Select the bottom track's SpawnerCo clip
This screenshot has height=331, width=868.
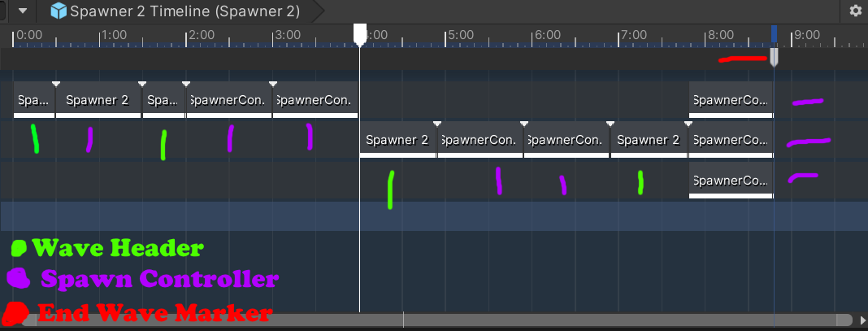(730, 180)
